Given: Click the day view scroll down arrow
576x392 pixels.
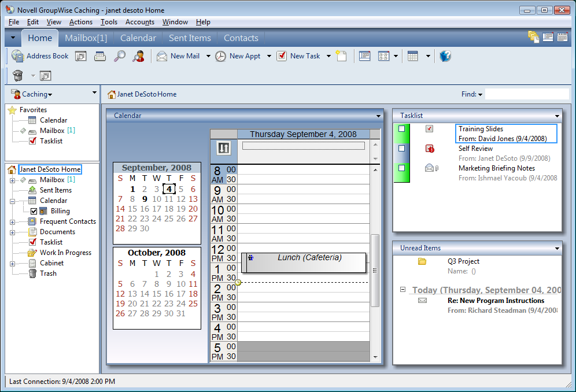Looking at the screenshot, I should [375, 357].
